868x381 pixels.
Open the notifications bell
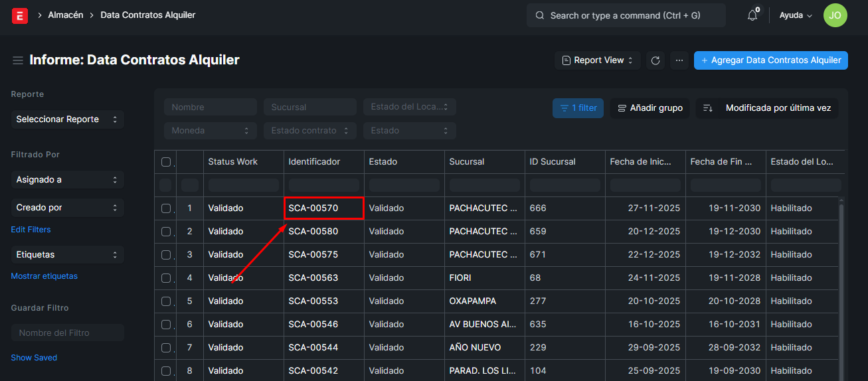(752, 15)
